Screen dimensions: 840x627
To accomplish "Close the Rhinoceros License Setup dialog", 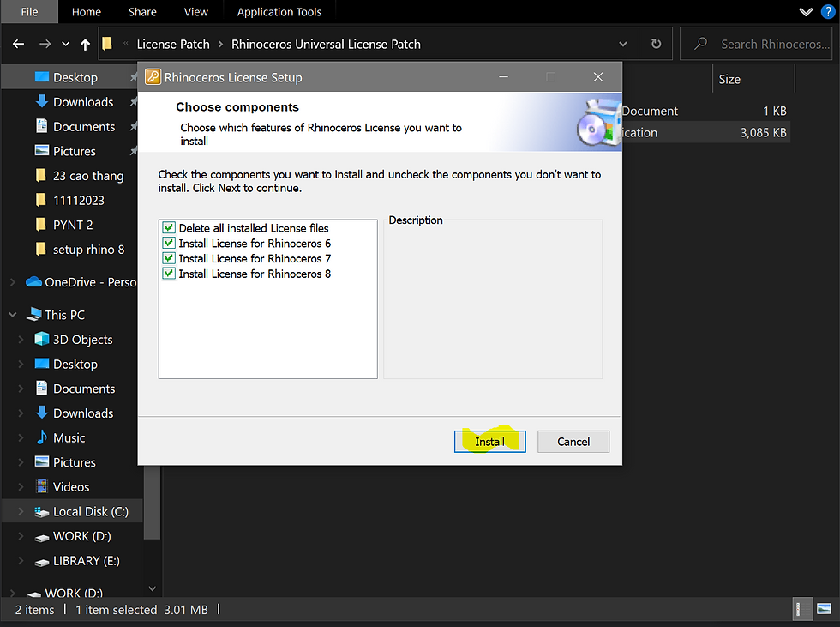I will (598, 77).
